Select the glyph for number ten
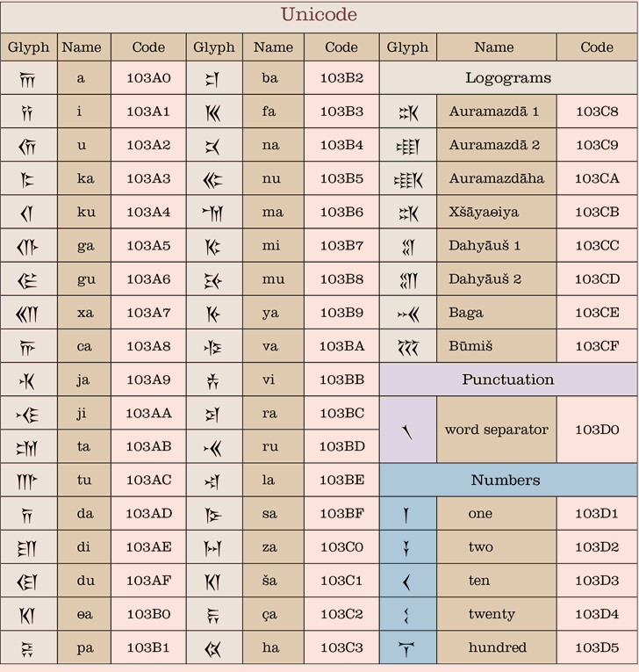Viewport: 639px width, 672px height. tap(407, 581)
